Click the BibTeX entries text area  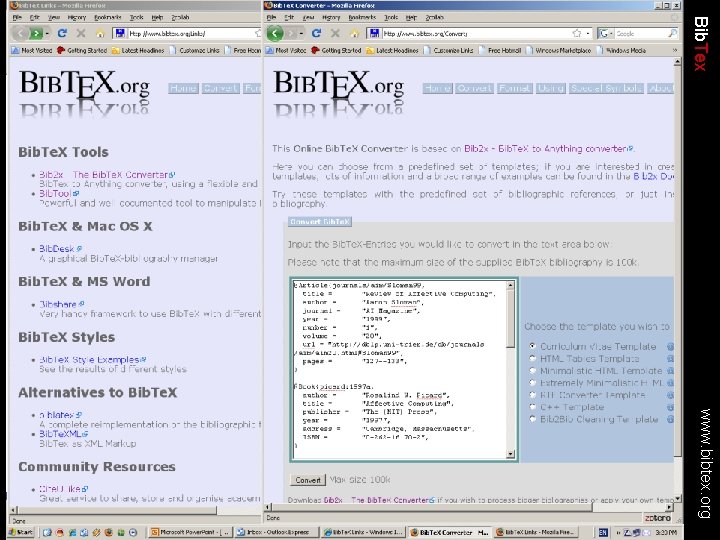click(x=399, y=369)
